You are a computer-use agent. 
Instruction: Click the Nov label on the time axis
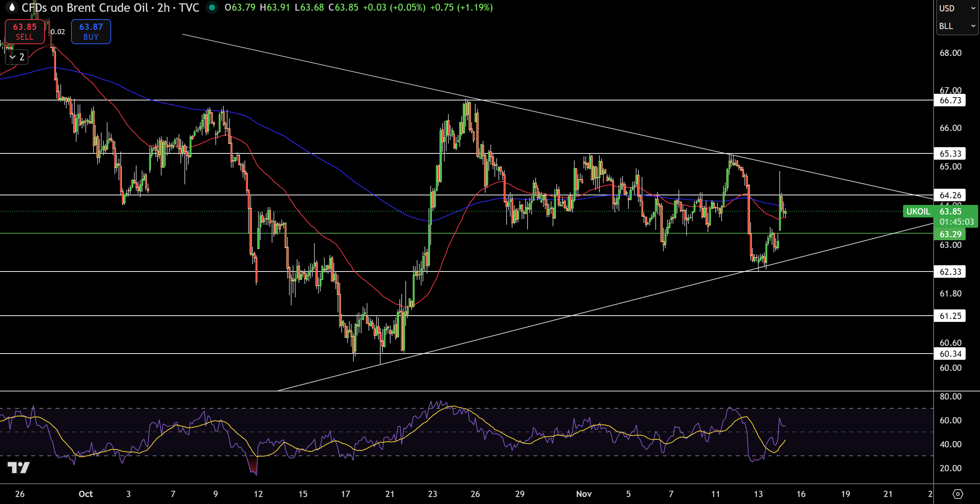point(584,494)
